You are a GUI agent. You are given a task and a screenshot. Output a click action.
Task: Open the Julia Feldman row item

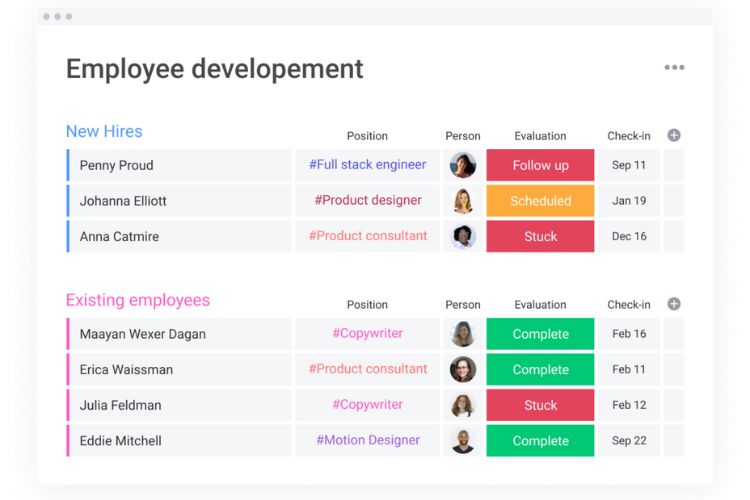coord(180,405)
